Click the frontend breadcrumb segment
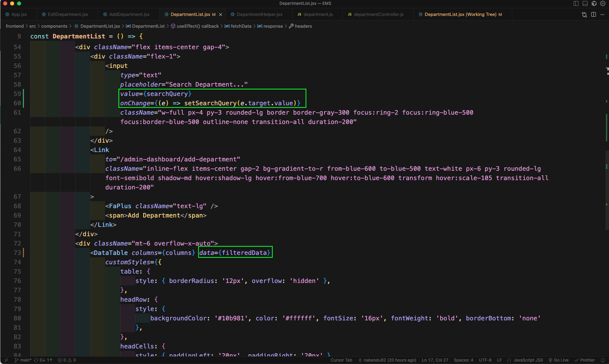Image resolution: width=609 pixels, height=364 pixels. click(x=15, y=26)
